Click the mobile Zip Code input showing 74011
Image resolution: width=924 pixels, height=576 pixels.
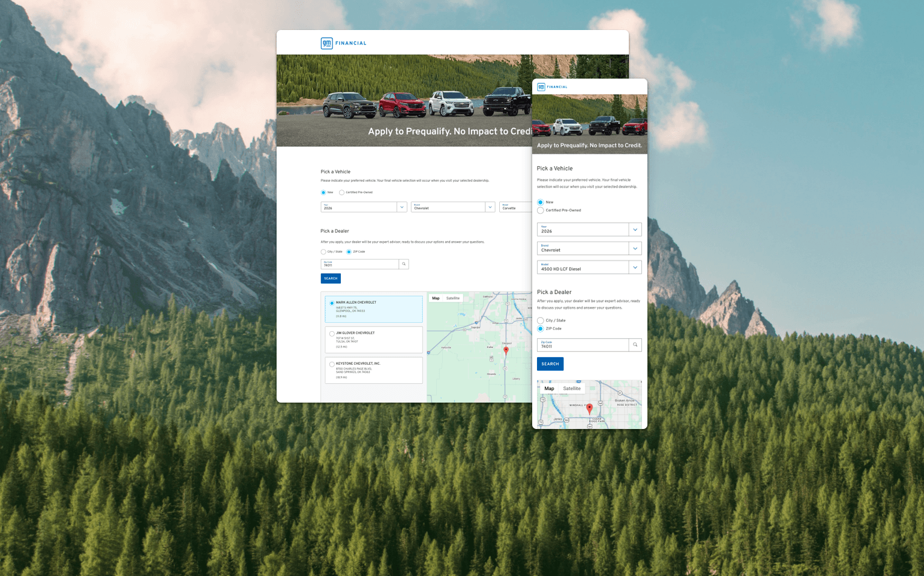(x=583, y=345)
